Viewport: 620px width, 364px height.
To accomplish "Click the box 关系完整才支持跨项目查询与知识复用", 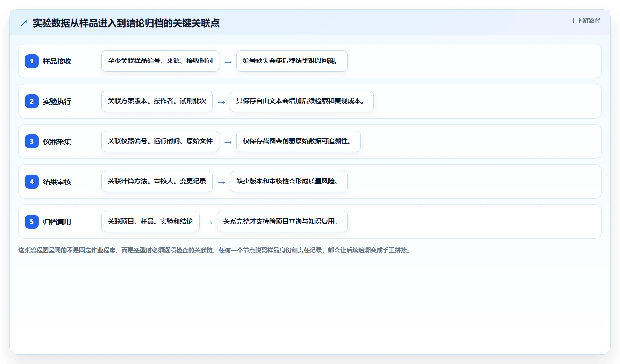I will click(x=282, y=222).
